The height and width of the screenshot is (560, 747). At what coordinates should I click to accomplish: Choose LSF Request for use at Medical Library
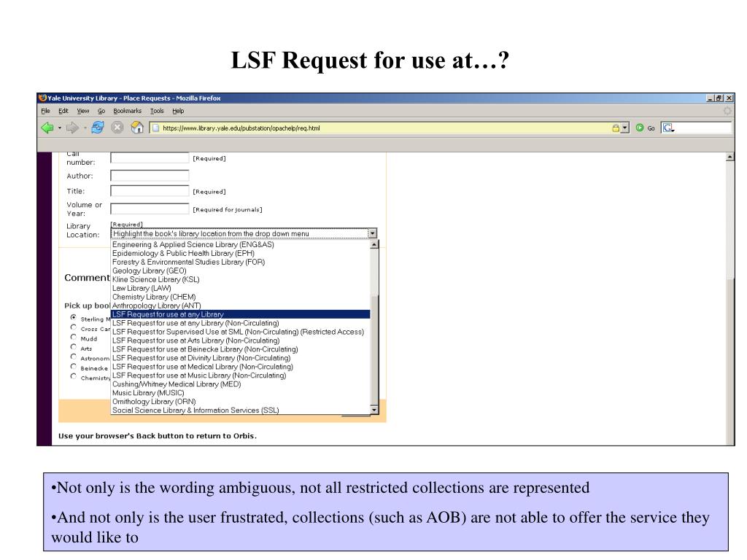[241, 367]
